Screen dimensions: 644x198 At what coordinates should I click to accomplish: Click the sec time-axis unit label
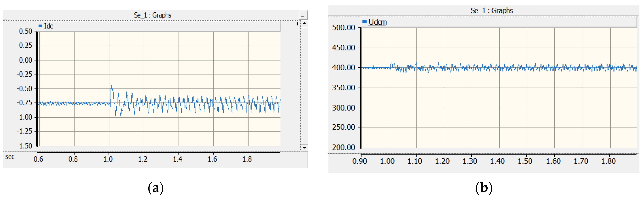(10, 157)
